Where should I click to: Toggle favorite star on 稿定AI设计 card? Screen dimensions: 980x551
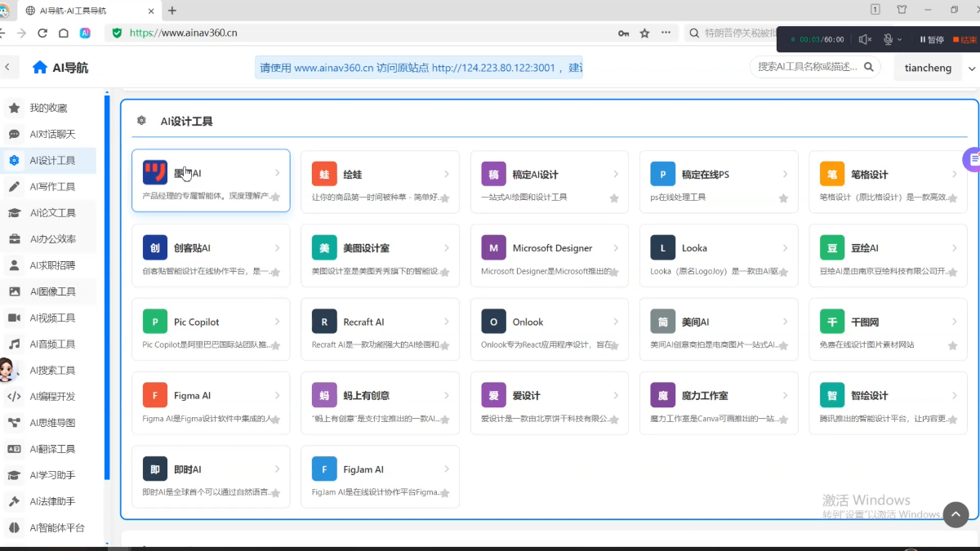[x=614, y=198]
